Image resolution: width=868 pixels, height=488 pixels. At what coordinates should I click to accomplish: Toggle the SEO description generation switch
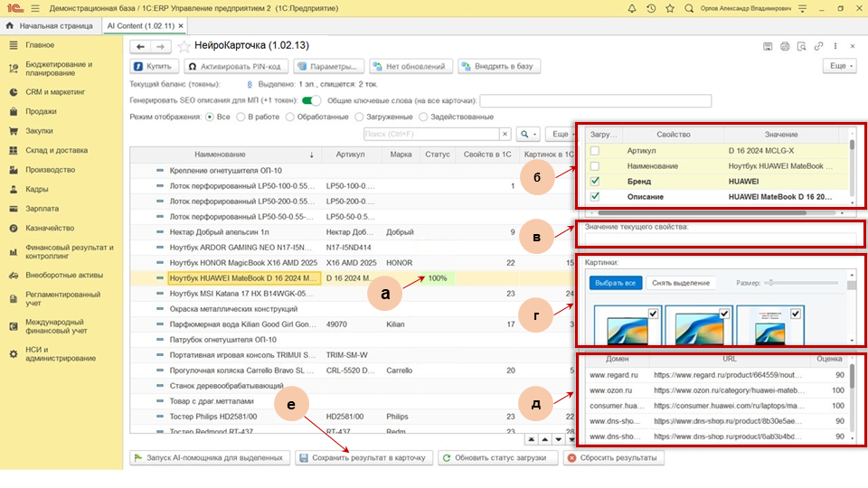[311, 100]
